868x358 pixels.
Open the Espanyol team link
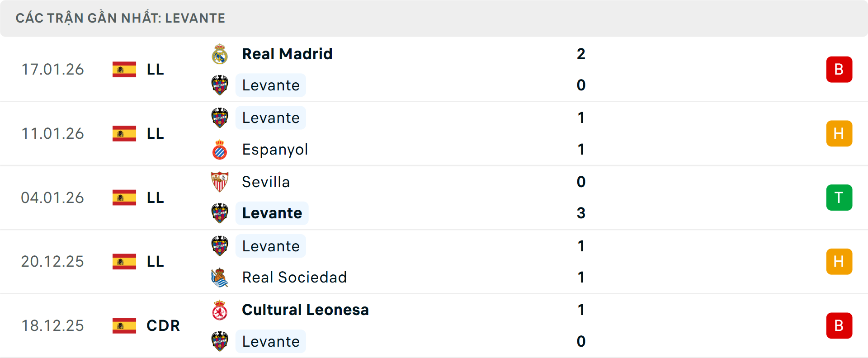tap(275, 150)
